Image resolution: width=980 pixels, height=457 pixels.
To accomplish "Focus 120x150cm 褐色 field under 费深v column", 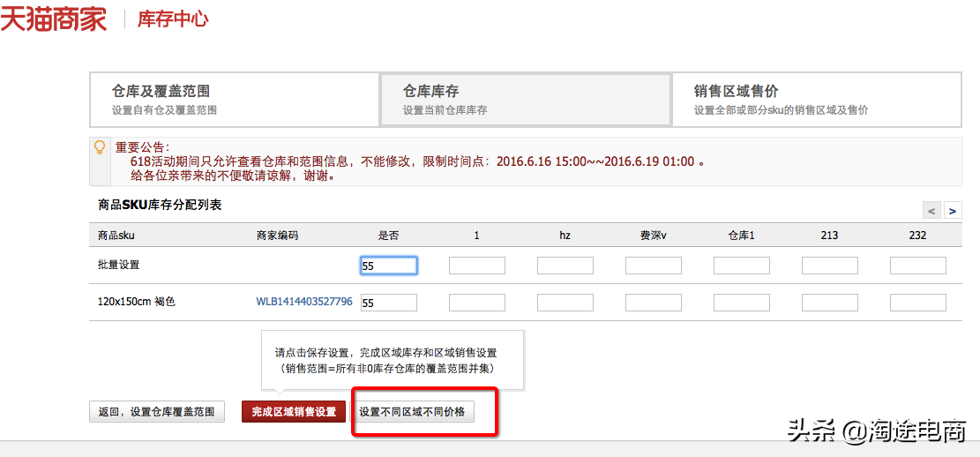I will point(653,303).
